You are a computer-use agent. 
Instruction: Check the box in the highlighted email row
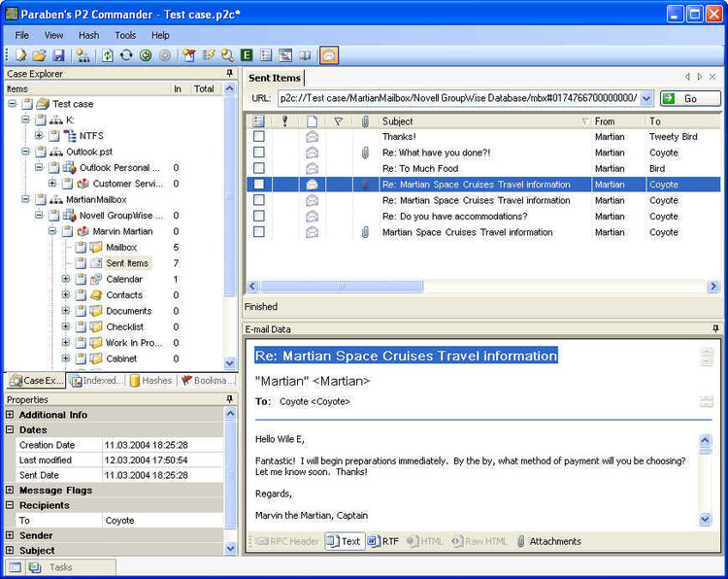[x=259, y=185]
